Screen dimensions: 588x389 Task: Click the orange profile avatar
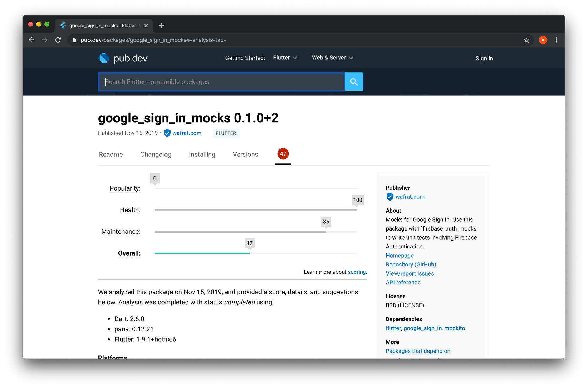[543, 40]
